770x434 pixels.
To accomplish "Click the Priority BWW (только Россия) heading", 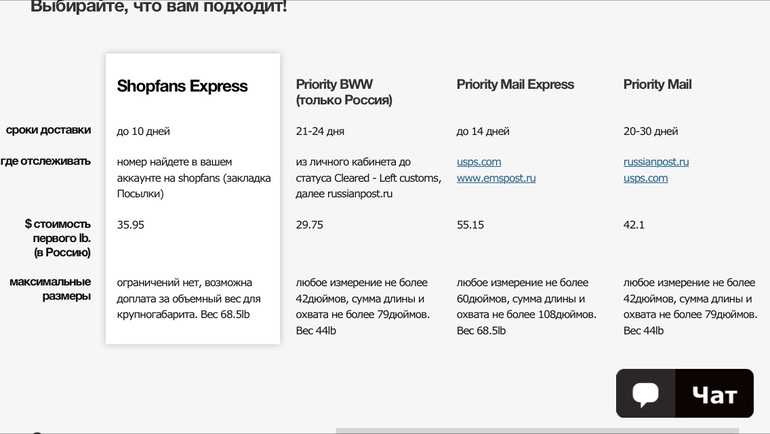I will pyautogui.click(x=344, y=92).
